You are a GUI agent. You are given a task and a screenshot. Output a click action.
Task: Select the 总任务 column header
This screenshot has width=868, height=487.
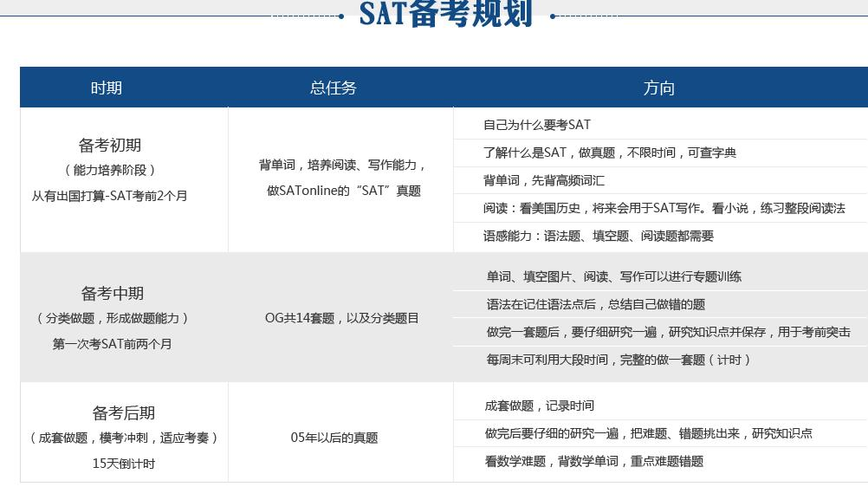pos(333,88)
